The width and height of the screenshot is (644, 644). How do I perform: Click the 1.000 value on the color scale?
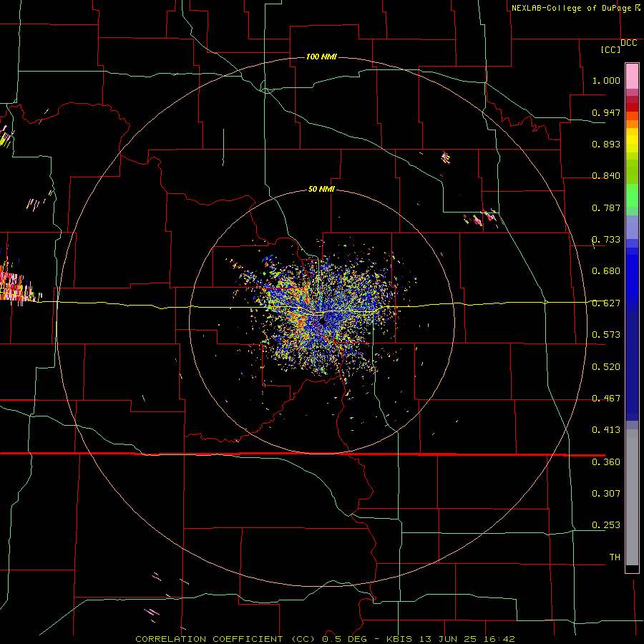coord(606,80)
